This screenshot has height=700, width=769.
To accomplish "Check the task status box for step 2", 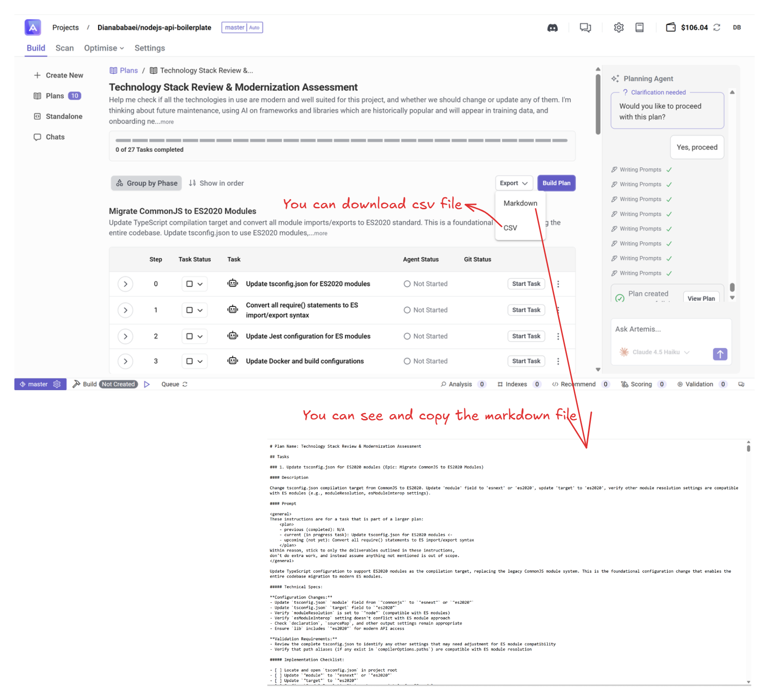I will 190,337.
